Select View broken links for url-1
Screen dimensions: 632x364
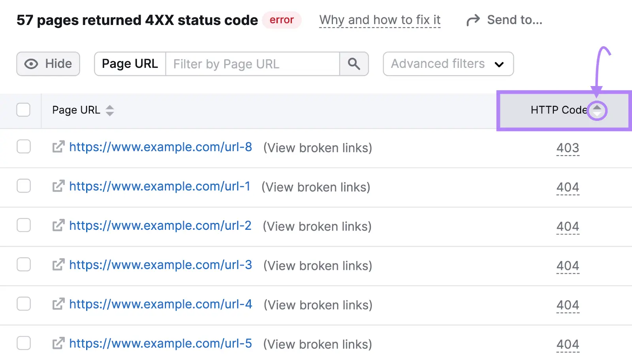(316, 187)
